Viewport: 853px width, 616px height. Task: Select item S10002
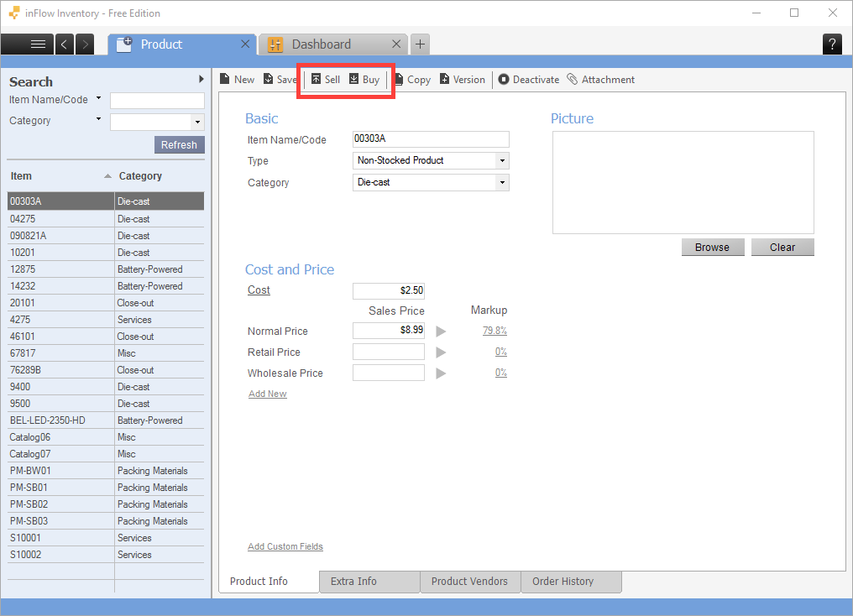pyautogui.click(x=106, y=555)
